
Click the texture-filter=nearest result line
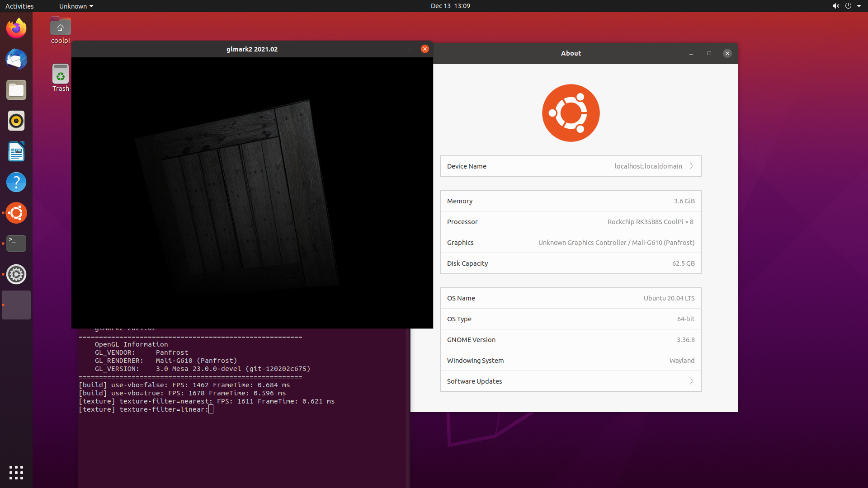(207, 401)
